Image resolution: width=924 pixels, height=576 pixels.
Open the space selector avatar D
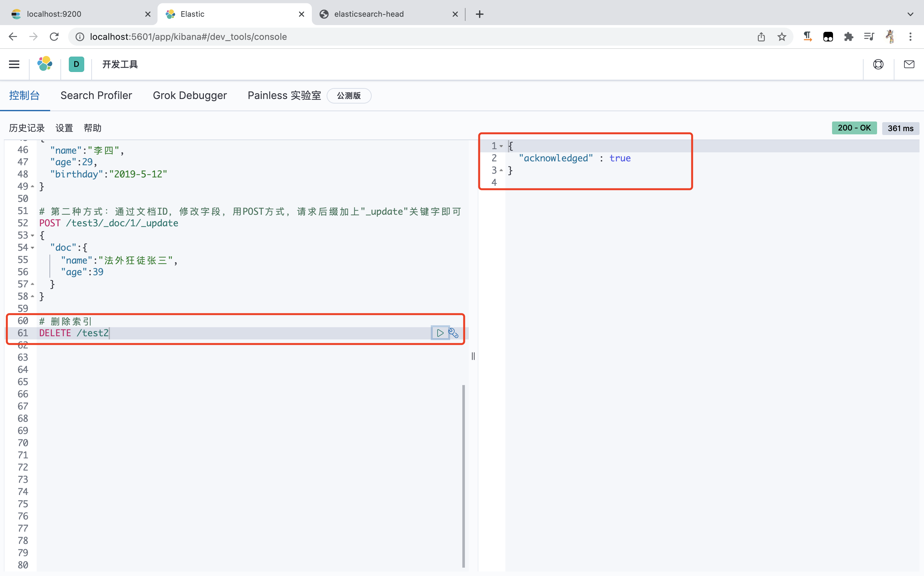click(x=76, y=64)
